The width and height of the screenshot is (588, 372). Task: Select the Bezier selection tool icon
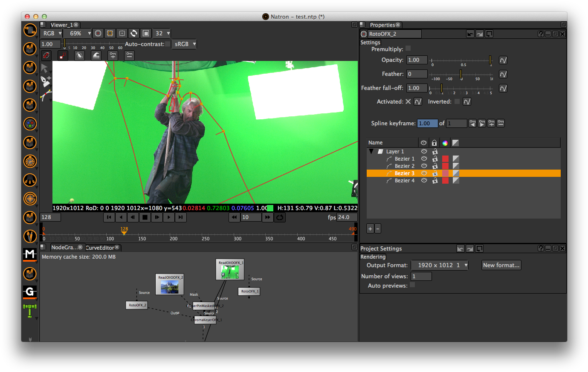[46, 55]
